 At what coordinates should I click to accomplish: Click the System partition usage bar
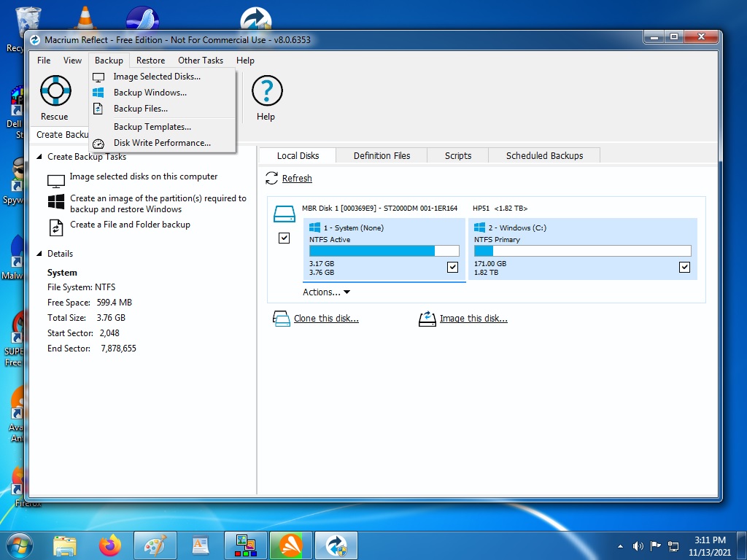tap(384, 251)
